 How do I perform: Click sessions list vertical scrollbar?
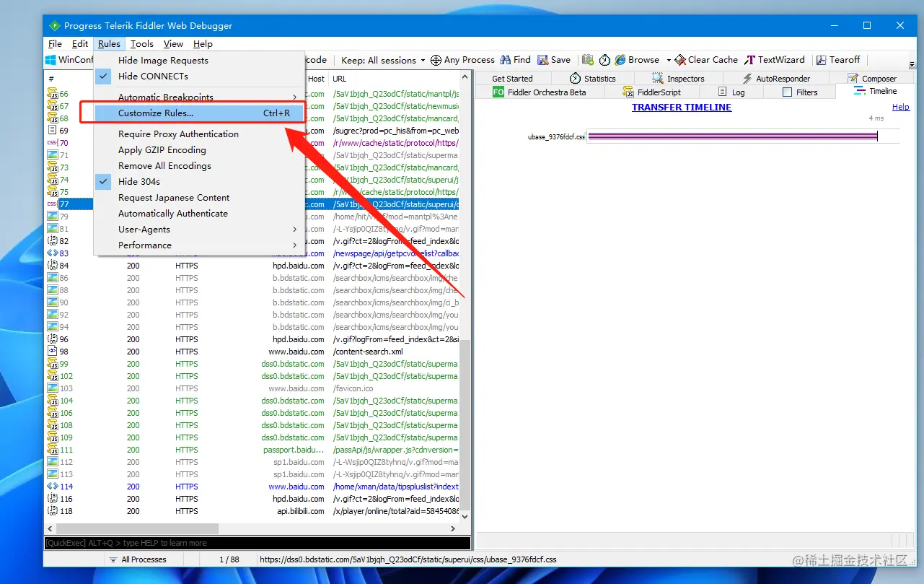pos(465,425)
